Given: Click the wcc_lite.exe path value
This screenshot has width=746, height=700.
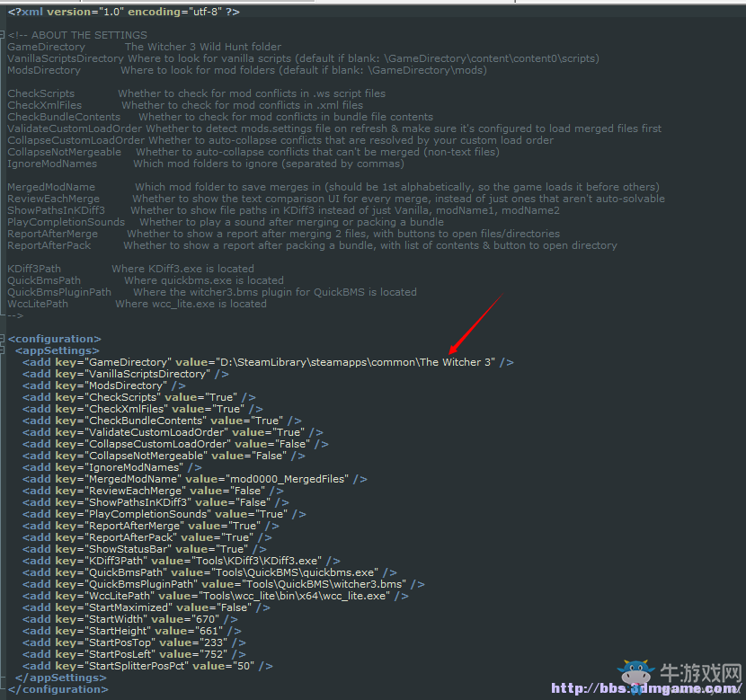Looking at the screenshot, I should click(x=295, y=596).
